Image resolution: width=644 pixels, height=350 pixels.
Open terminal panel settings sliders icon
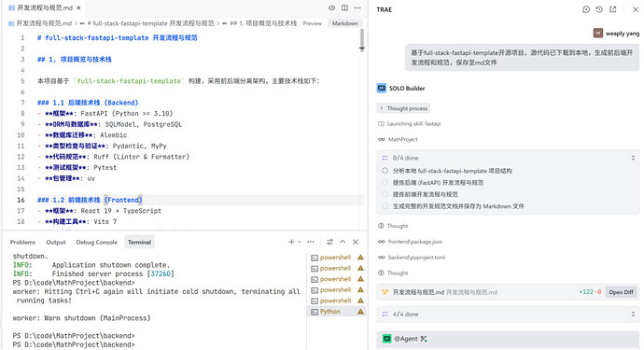click(329, 242)
